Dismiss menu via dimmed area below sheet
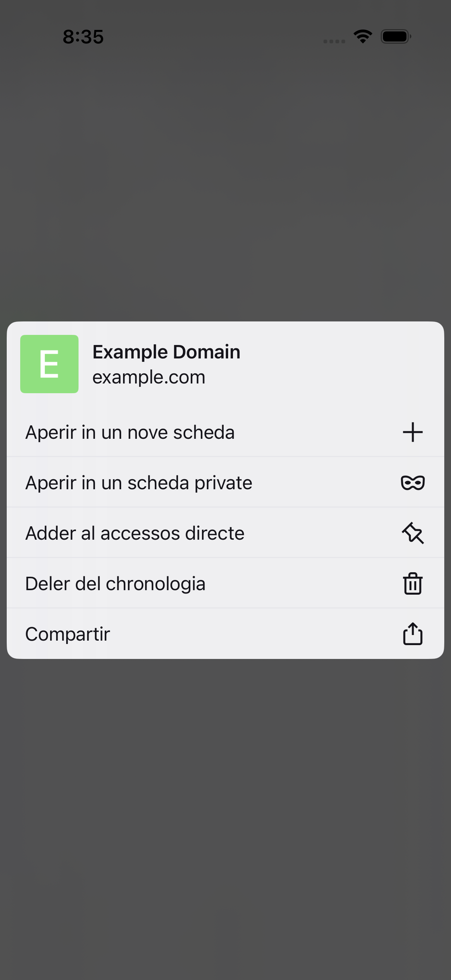Image resolution: width=451 pixels, height=980 pixels. (x=225, y=818)
